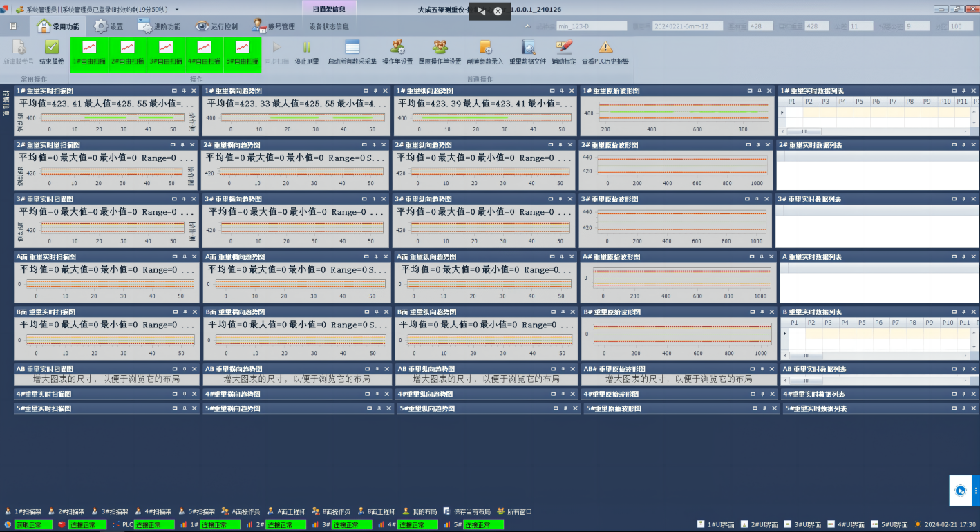
Task: Switch to A面操作员 layout
Action: tap(241, 512)
